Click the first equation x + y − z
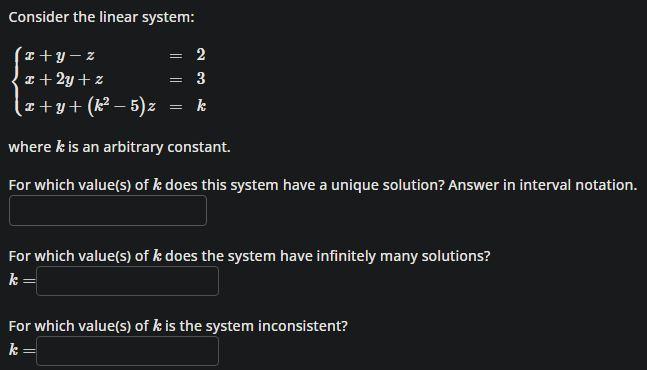 point(59,55)
